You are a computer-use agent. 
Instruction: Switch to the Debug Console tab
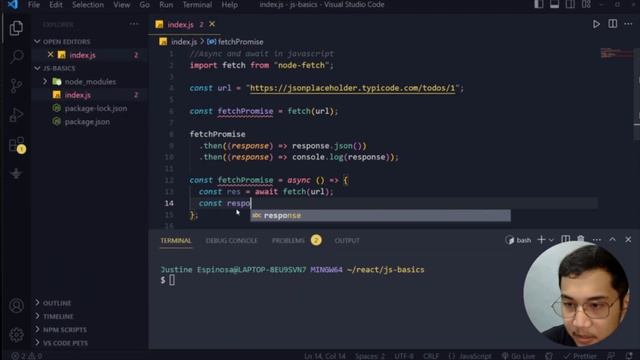231,240
